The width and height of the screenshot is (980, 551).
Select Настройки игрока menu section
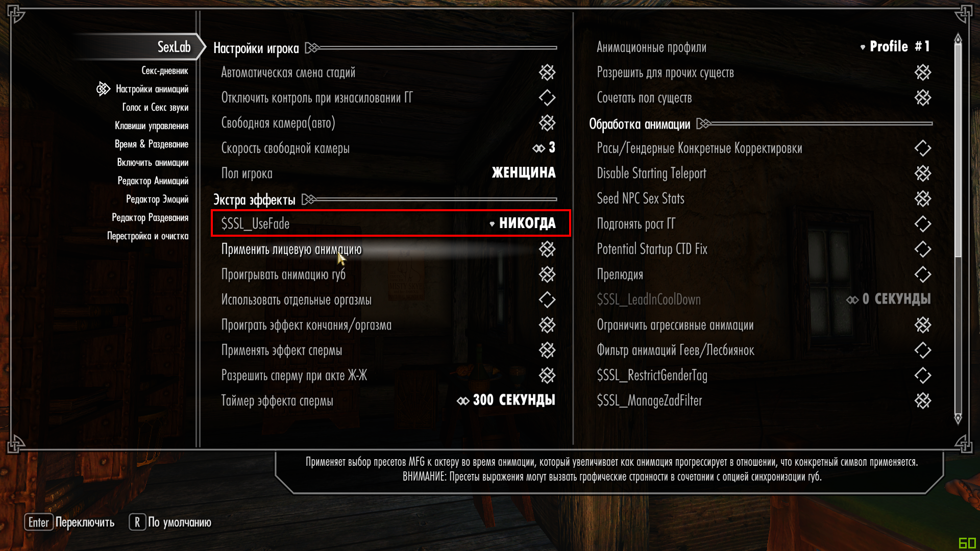click(x=258, y=46)
